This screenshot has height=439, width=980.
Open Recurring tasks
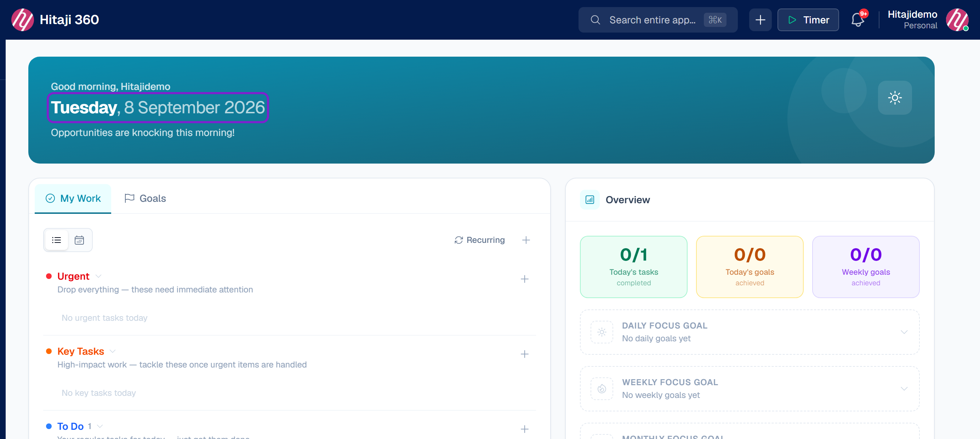[x=479, y=240]
